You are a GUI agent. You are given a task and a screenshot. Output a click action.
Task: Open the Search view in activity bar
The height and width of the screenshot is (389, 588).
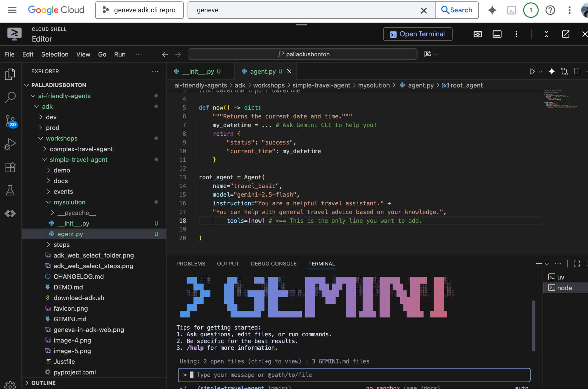tap(10, 97)
